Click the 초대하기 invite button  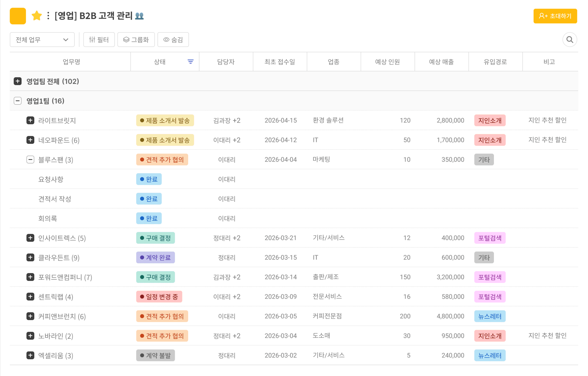pos(555,16)
